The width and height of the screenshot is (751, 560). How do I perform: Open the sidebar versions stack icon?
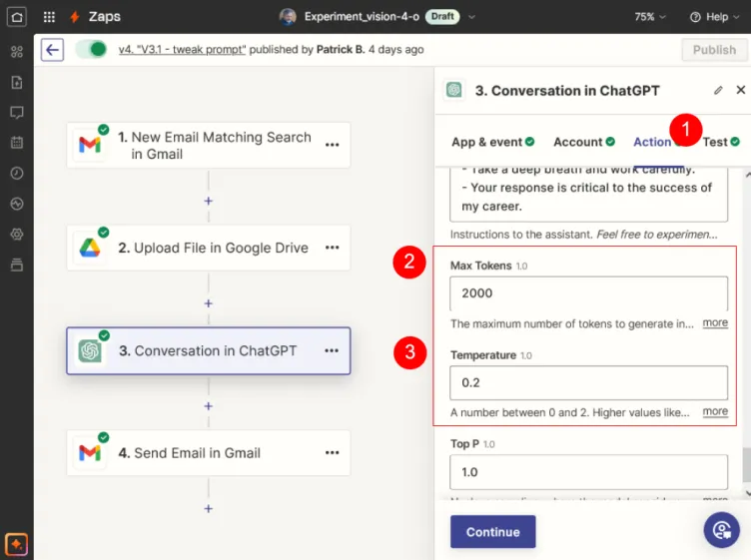17,265
